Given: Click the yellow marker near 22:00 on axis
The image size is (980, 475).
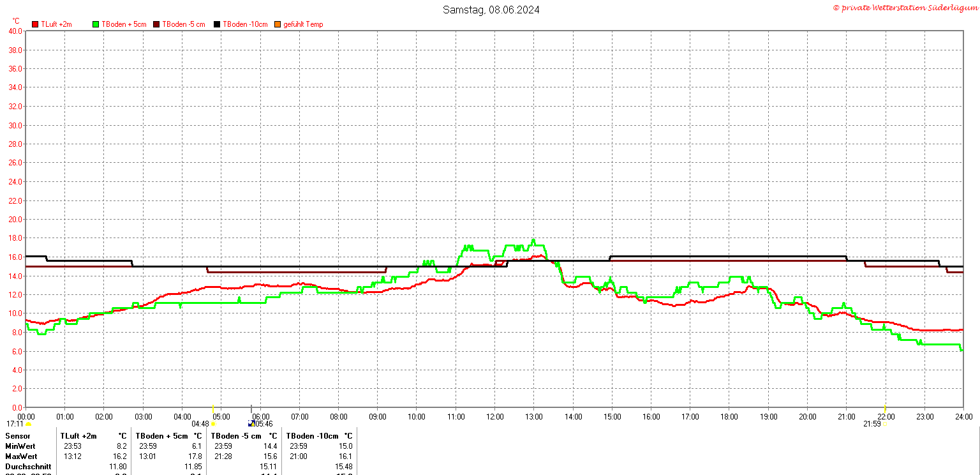Looking at the screenshot, I should tap(884, 409).
